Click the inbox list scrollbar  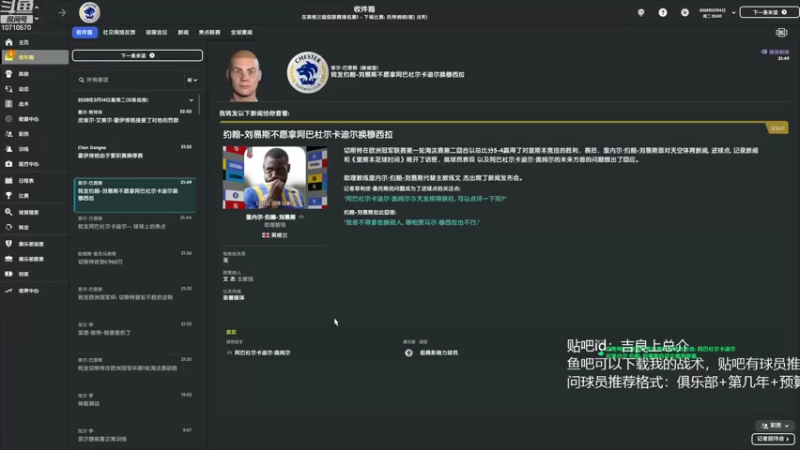(x=199, y=105)
